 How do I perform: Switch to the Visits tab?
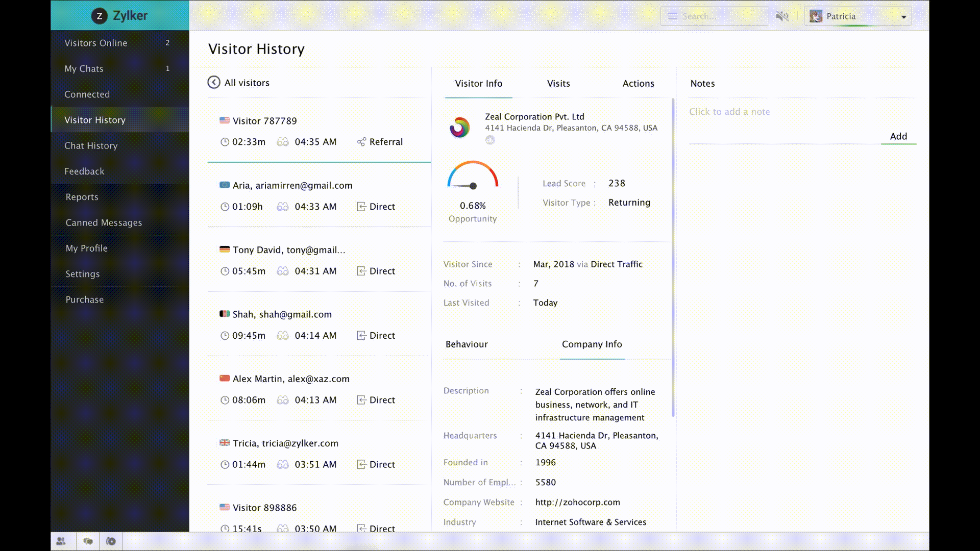[558, 84]
